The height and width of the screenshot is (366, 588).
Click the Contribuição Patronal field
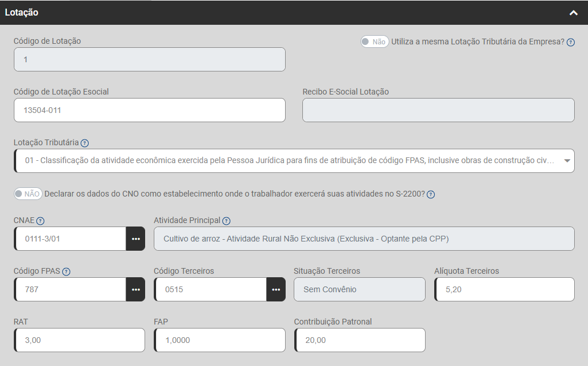click(360, 340)
